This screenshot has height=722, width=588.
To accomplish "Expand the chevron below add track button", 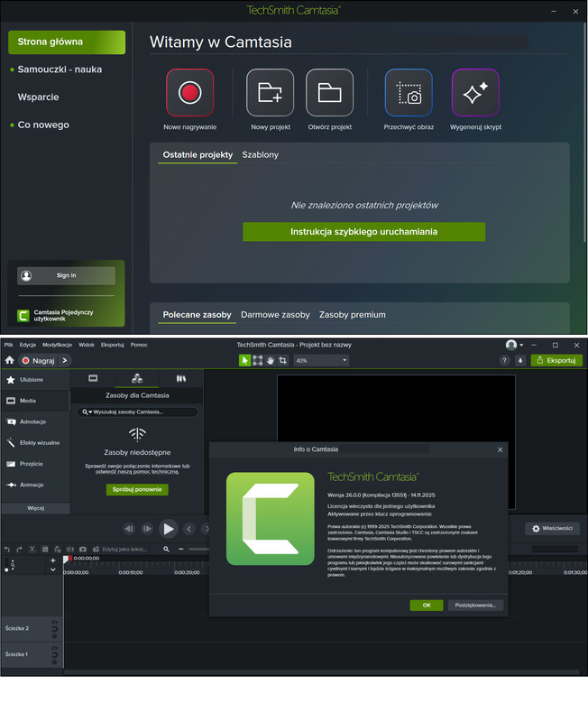I will pyautogui.click(x=53, y=569).
